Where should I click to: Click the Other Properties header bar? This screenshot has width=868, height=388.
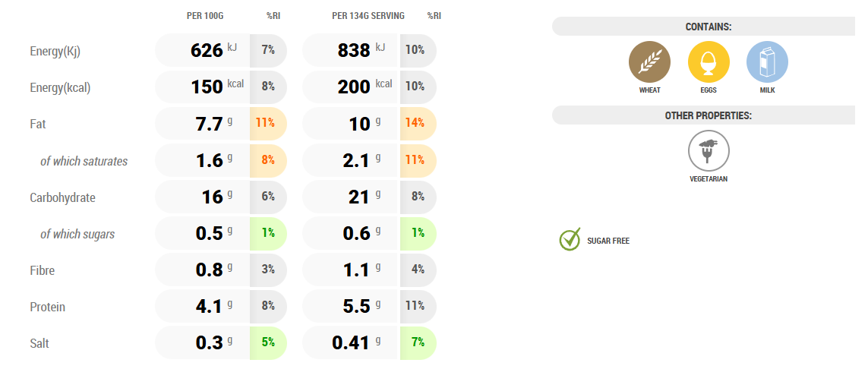[708, 115]
